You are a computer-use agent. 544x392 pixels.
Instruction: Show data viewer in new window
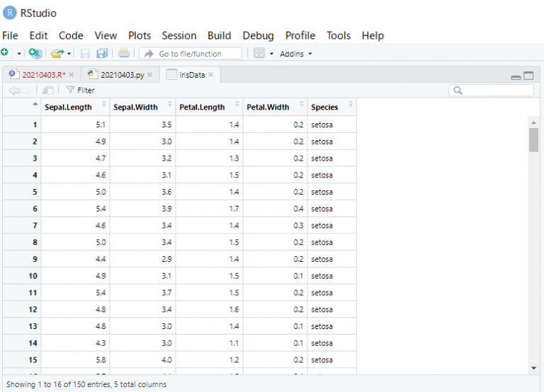tap(47, 90)
